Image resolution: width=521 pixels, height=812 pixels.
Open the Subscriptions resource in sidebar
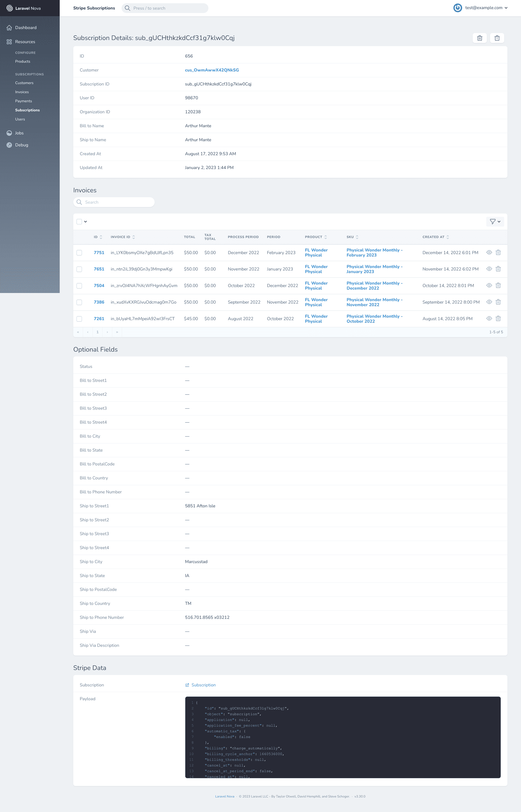pos(27,110)
